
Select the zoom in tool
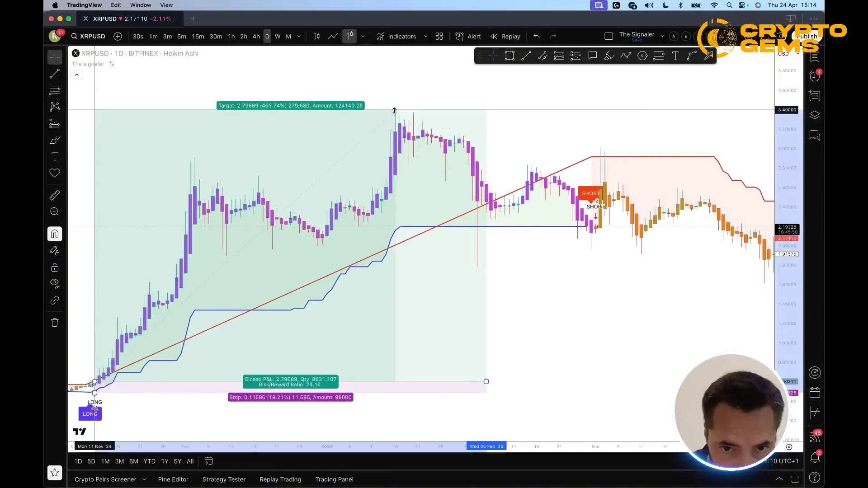pyautogui.click(x=55, y=211)
